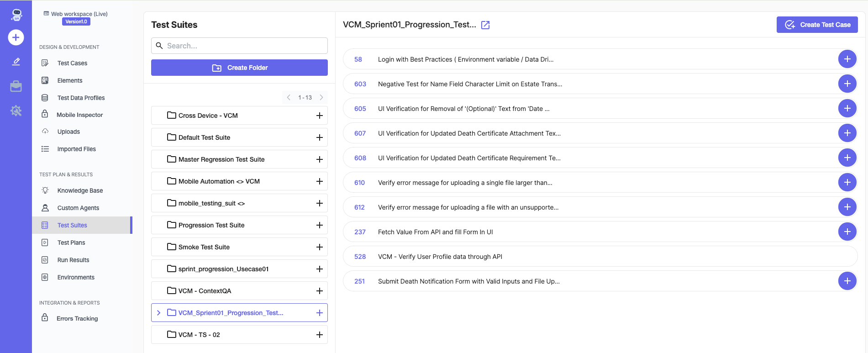Click the plus icon on test case 58
Viewport: 868px width, 353px height.
(x=847, y=59)
